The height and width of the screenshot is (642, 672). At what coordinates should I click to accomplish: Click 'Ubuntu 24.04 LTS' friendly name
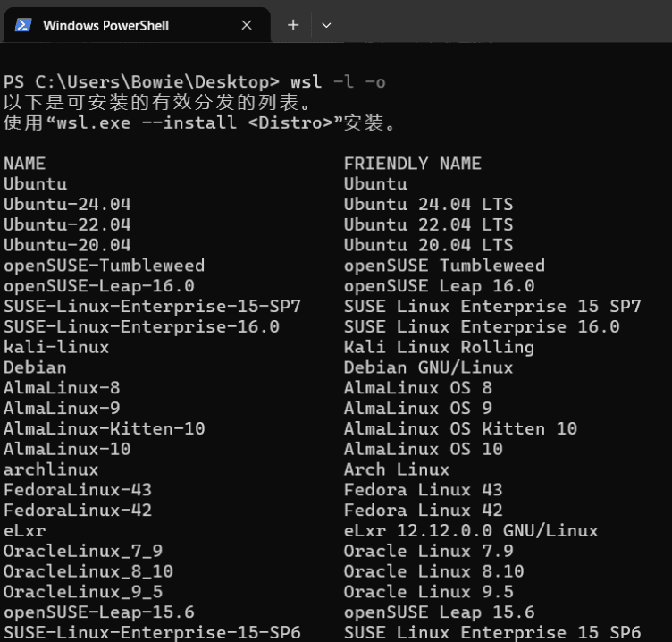point(429,204)
